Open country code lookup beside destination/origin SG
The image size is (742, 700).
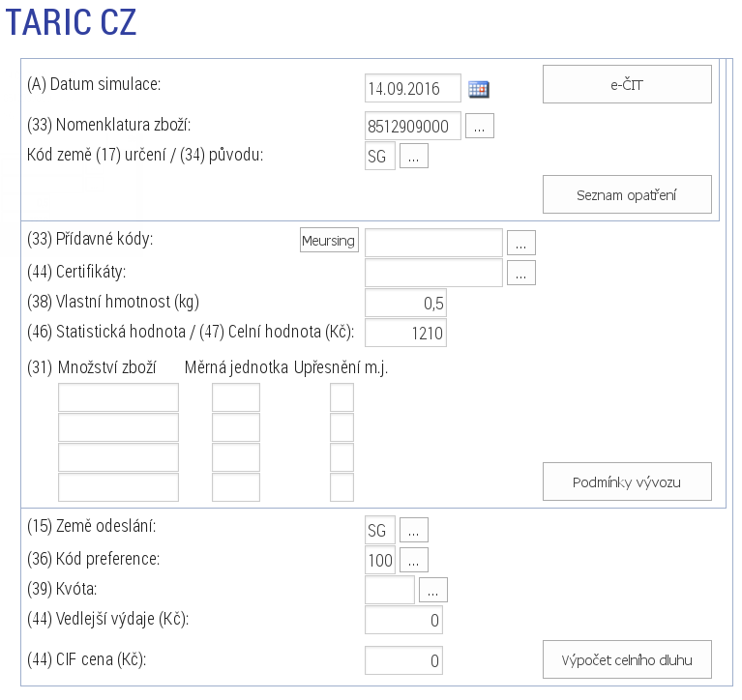pyautogui.click(x=414, y=156)
